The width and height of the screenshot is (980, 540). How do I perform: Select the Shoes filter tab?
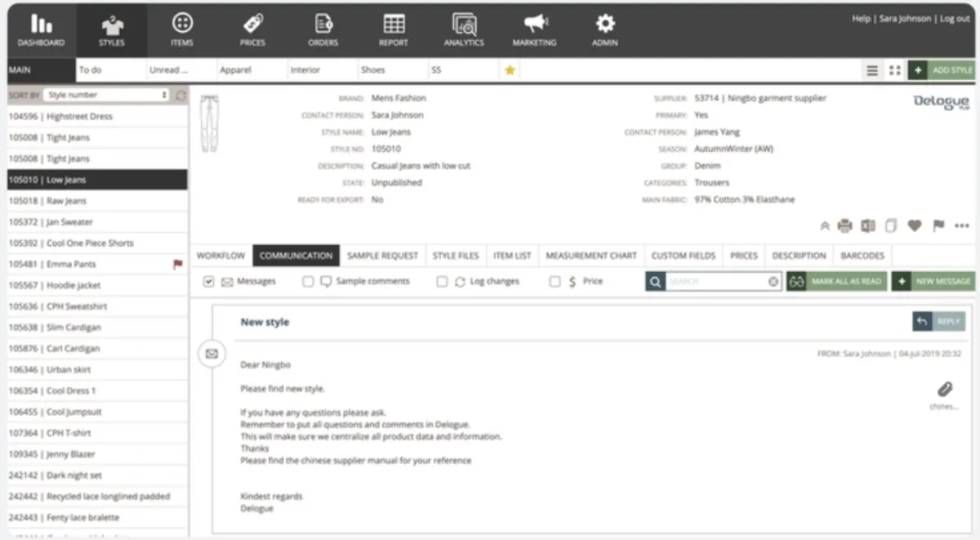[x=392, y=70]
